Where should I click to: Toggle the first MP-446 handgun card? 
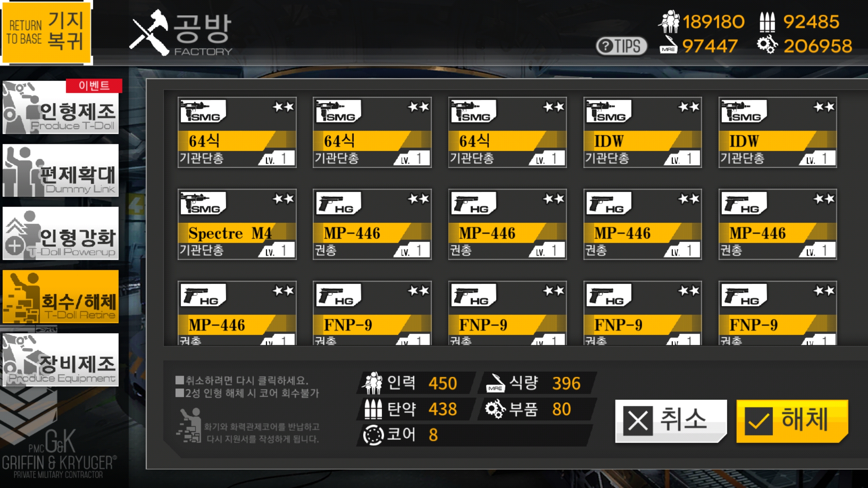[x=372, y=224]
